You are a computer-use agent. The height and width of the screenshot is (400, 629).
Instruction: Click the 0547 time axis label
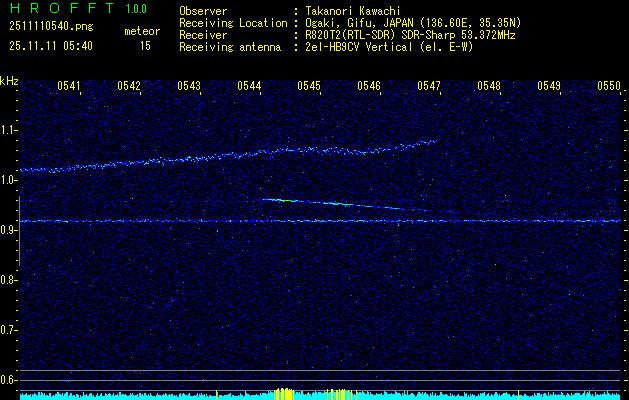point(429,86)
